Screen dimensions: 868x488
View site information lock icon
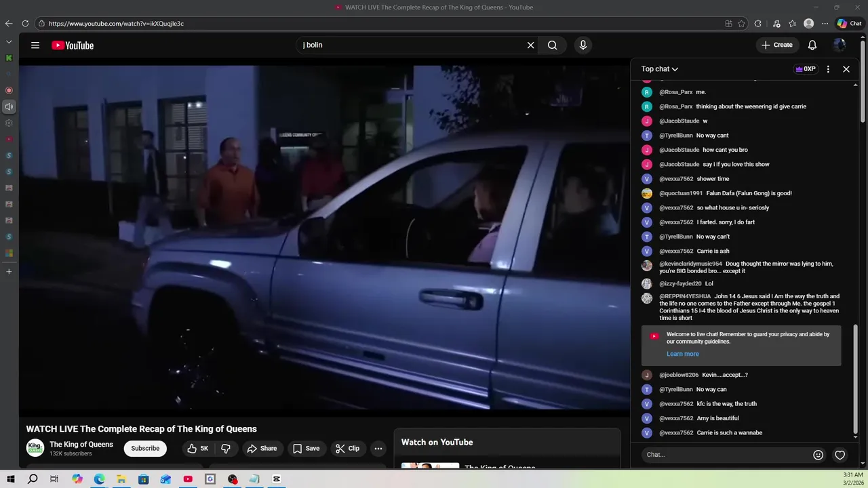coord(41,24)
